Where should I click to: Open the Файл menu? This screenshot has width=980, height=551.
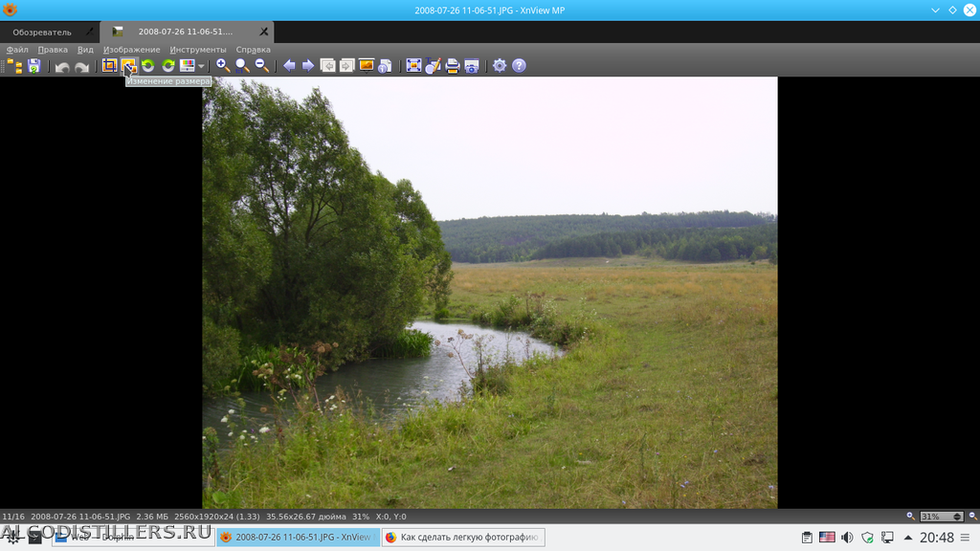(x=17, y=50)
